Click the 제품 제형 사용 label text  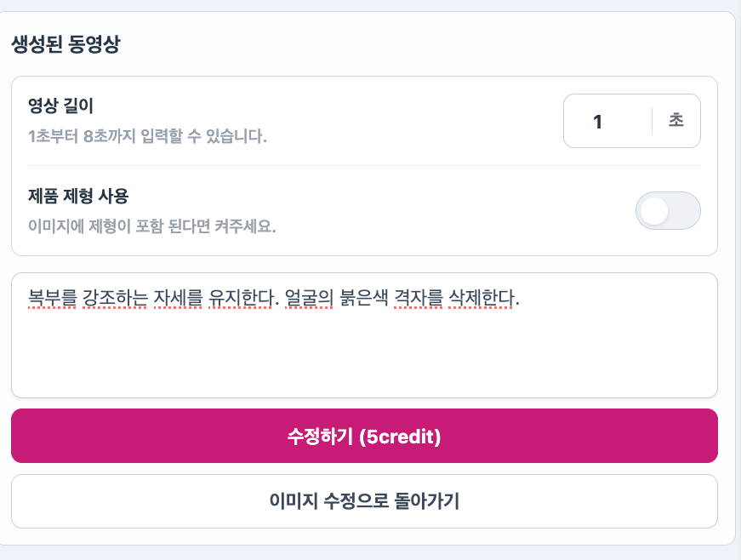pyautogui.click(x=78, y=196)
